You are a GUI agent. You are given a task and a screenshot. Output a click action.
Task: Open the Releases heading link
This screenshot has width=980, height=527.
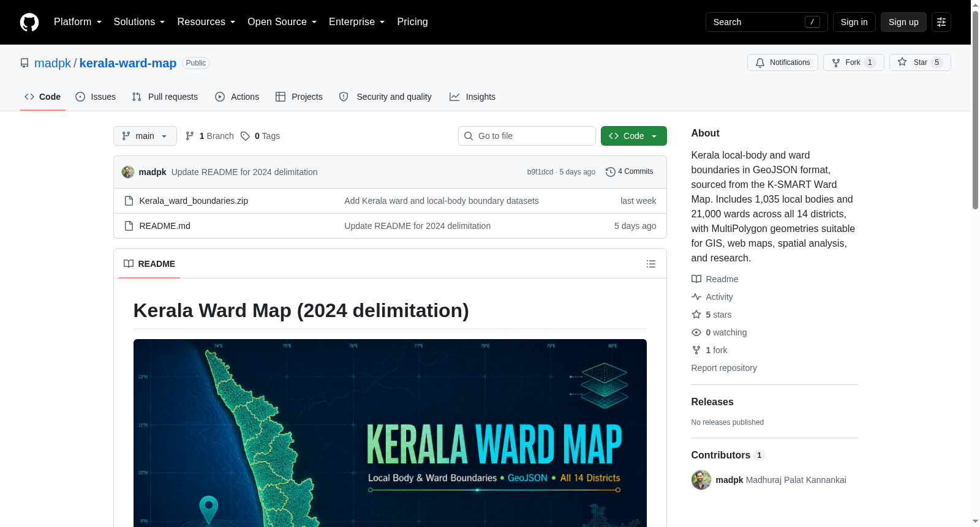[712, 402]
